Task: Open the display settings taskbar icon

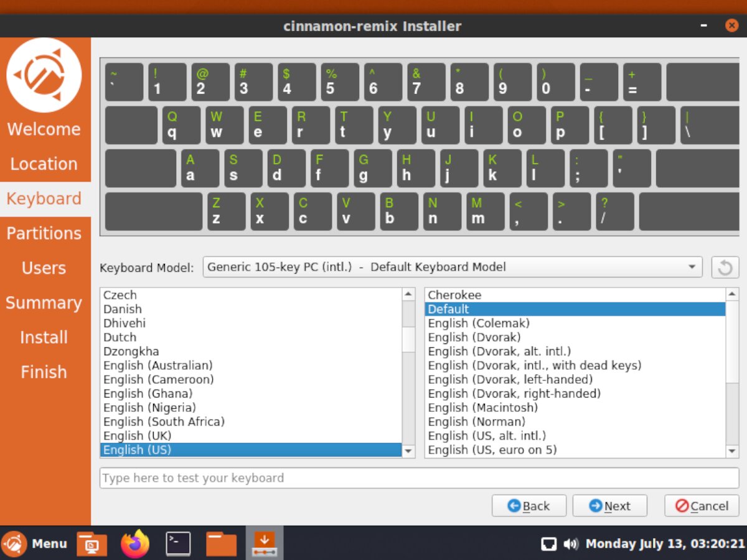Action: point(92,543)
